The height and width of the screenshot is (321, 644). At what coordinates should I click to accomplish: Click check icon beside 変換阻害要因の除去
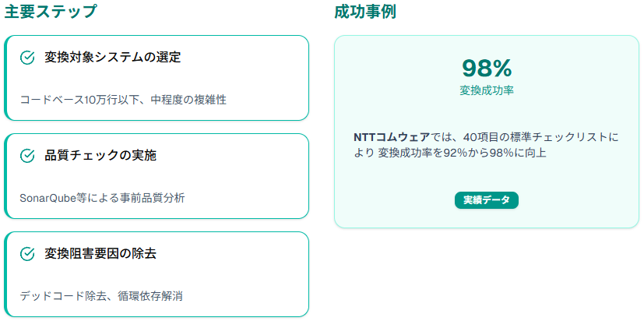27,255
